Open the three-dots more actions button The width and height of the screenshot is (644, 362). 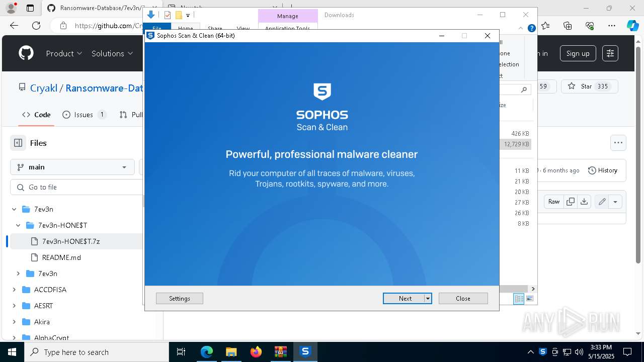click(618, 143)
